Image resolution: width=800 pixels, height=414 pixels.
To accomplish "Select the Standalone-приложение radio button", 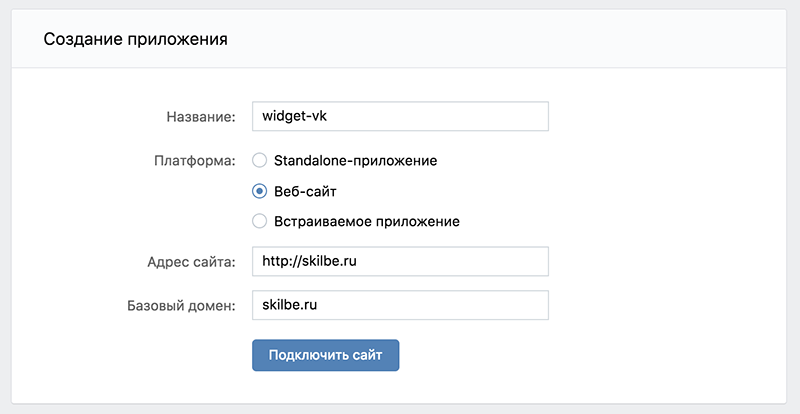I will click(x=259, y=160).
